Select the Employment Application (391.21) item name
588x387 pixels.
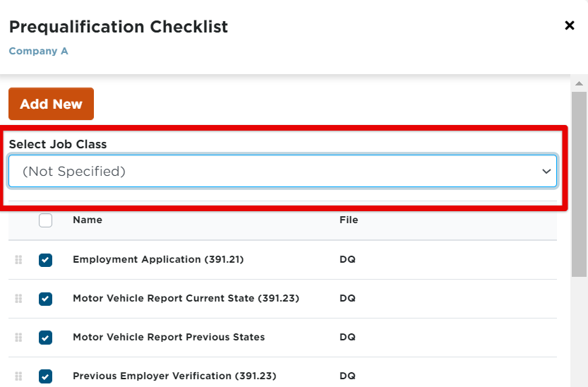click(x=158, y=260)
